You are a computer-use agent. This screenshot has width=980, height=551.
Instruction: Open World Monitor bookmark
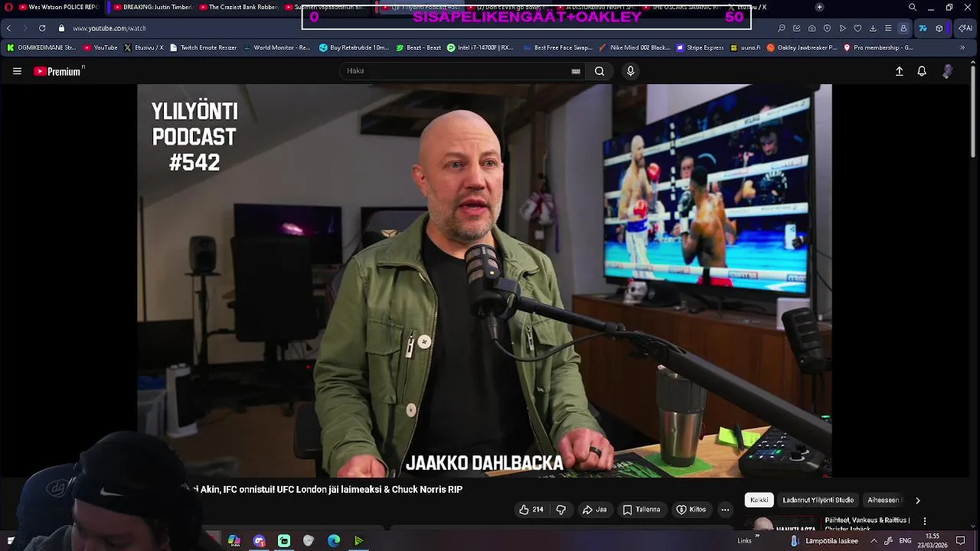(x=276, y=47)
